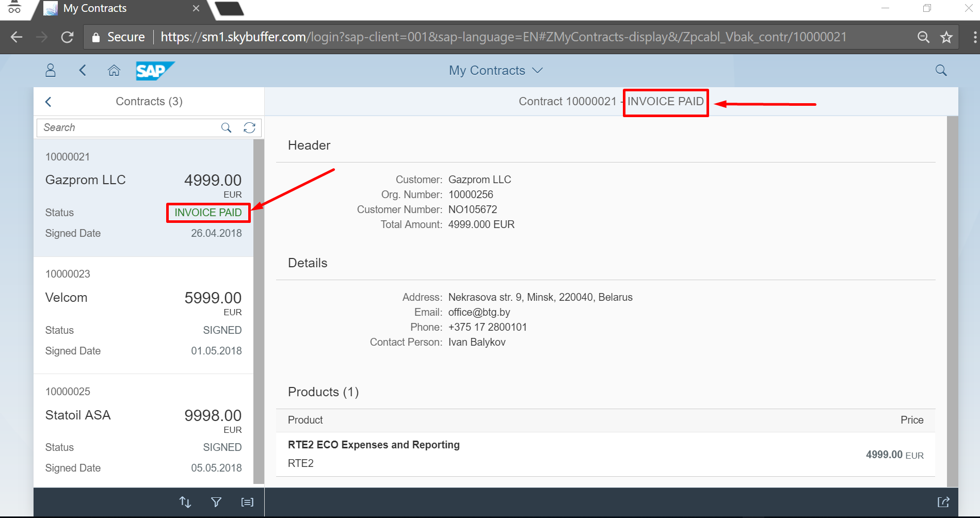Click the green INVOICE PAID status text
The height and width of the screenshot is (518, 980).
pos(208,213)
